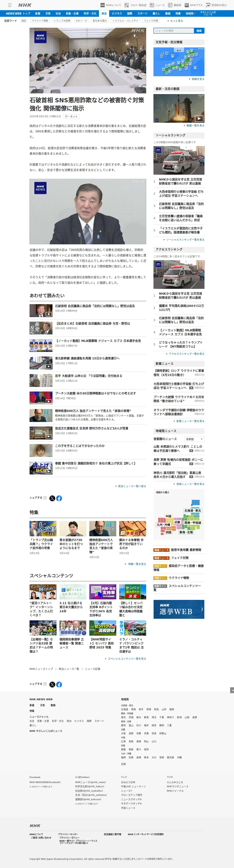Share the article on X below the related list
The width and height of the screenshot is (234, 868).
pyautogui.click(x=52, y=498)
